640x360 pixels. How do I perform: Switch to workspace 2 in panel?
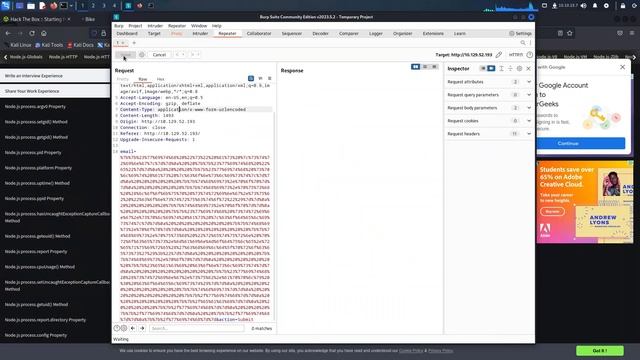(93, 6)
